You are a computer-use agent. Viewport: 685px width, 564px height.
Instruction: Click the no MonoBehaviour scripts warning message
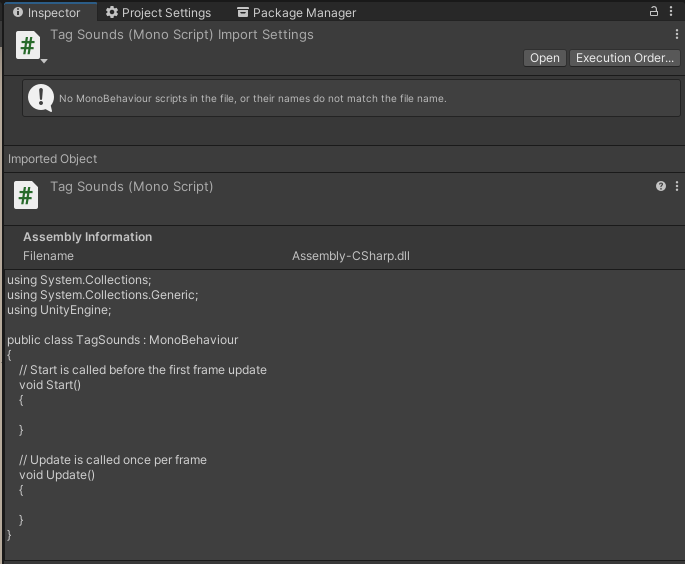pos(253,99)
